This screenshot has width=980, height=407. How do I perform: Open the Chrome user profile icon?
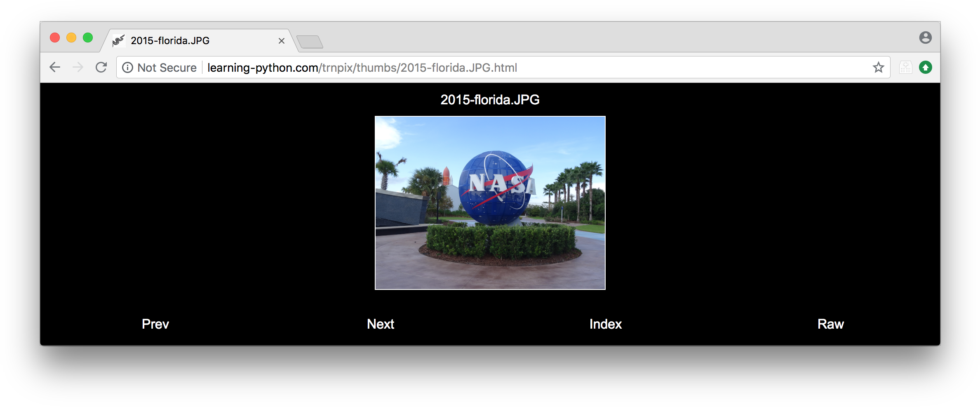926,38
